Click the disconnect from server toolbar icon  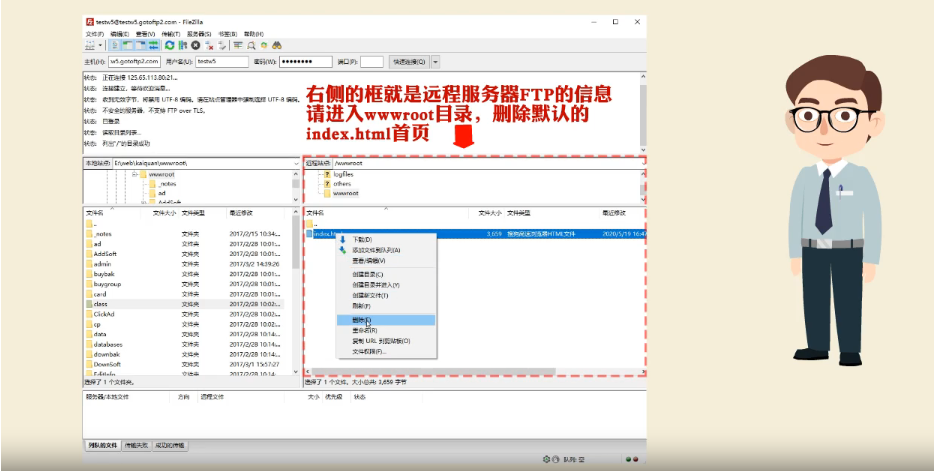pos(209,45)
